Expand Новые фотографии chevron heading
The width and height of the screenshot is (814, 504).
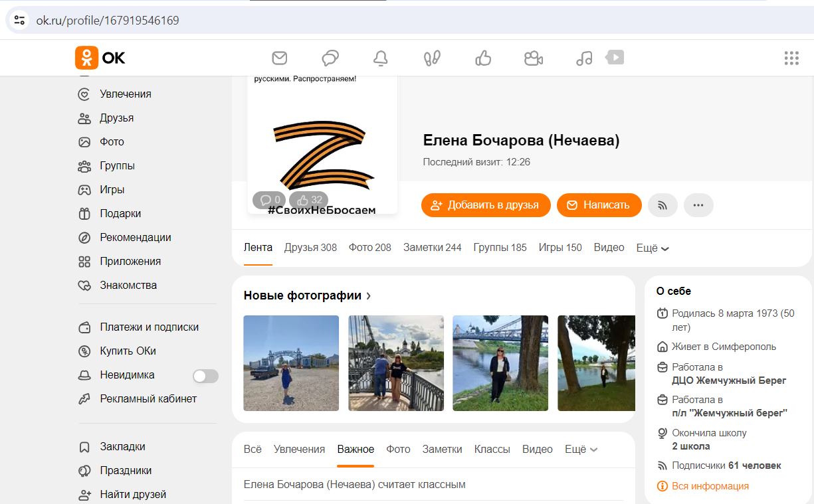[x=308, y=295]
